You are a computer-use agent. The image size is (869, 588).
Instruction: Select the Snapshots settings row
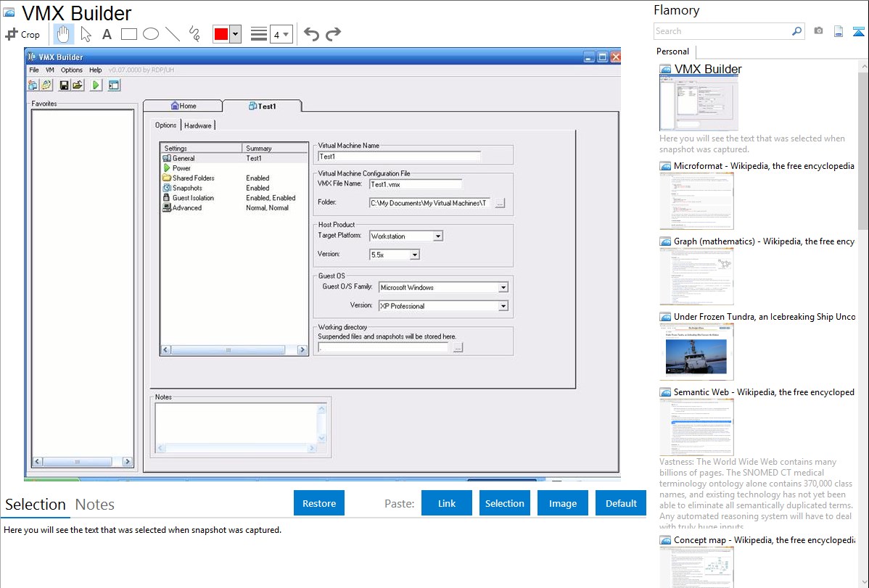click(x=234, y=188)
